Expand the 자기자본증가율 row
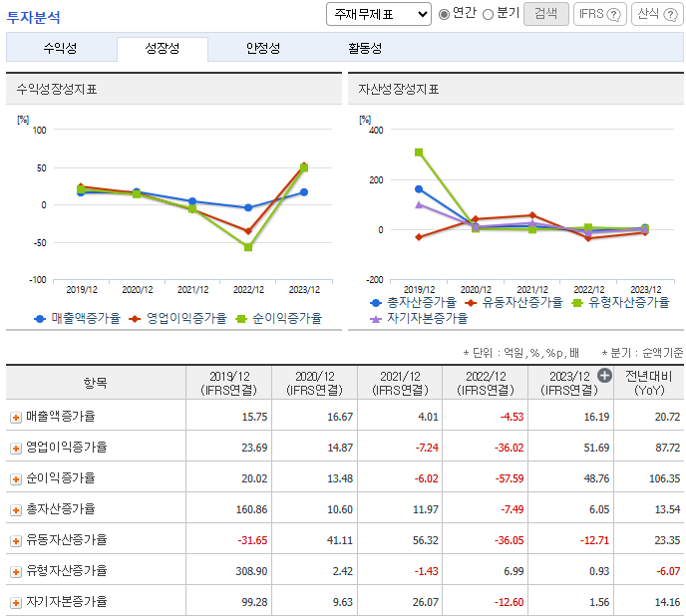This screenshot has width=686, height=616. click(16, 603)
